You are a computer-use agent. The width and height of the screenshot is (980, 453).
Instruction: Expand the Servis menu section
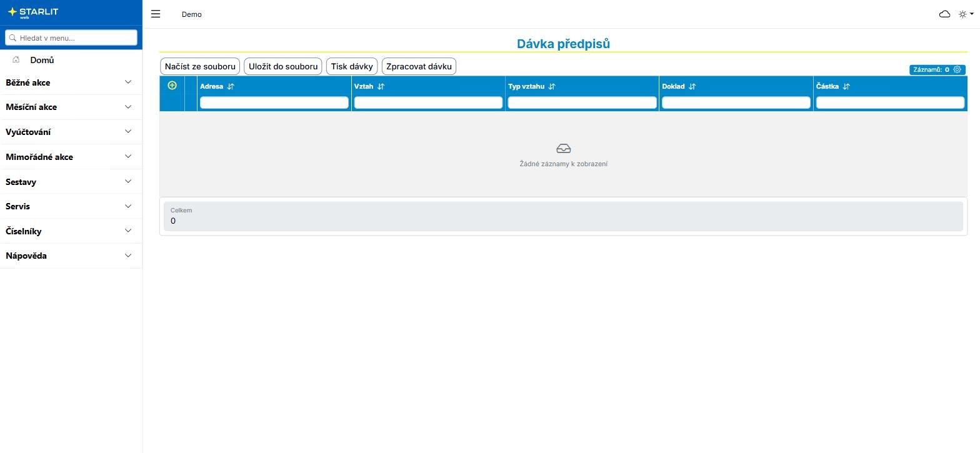[x=71, y=206]
